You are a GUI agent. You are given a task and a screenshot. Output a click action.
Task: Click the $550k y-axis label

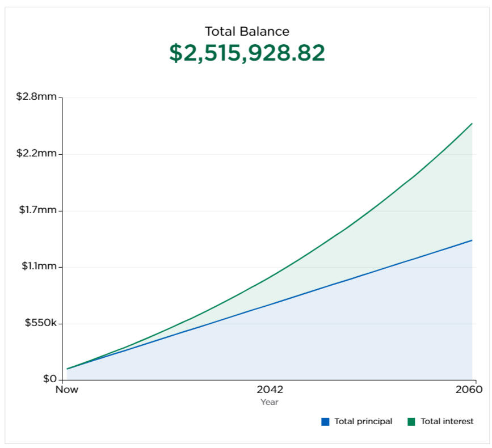[39, 323]
